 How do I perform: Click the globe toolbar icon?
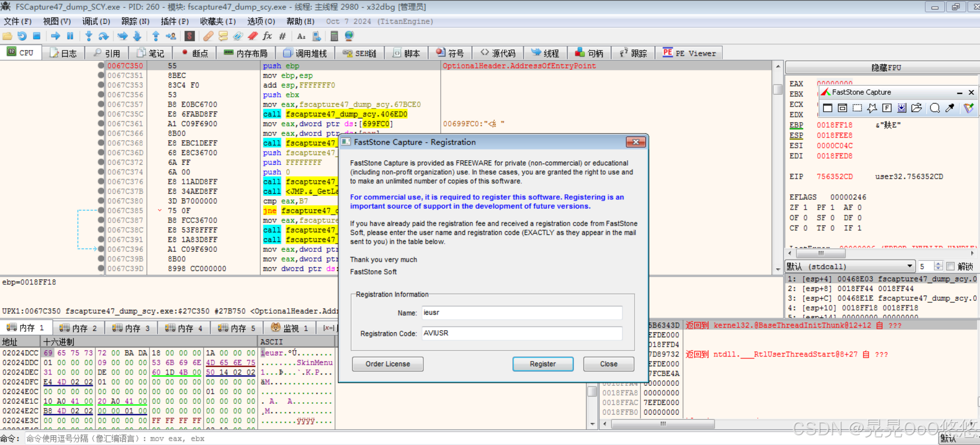click(349, 36)
